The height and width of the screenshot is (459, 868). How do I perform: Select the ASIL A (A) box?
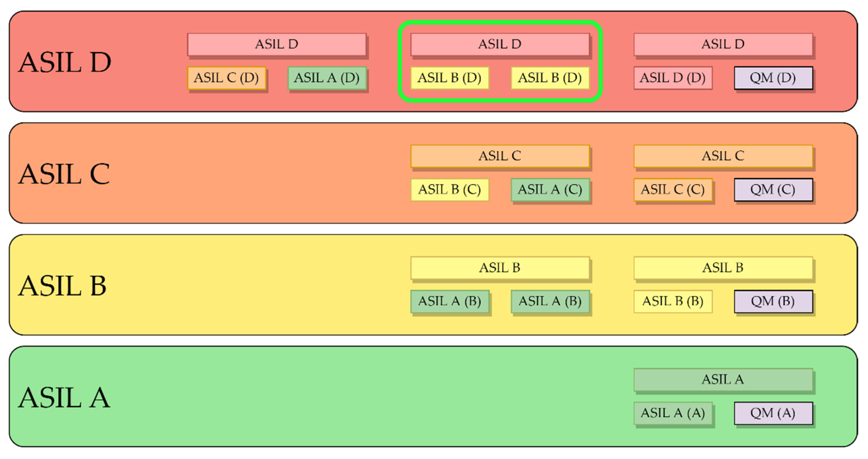point(673,413)
